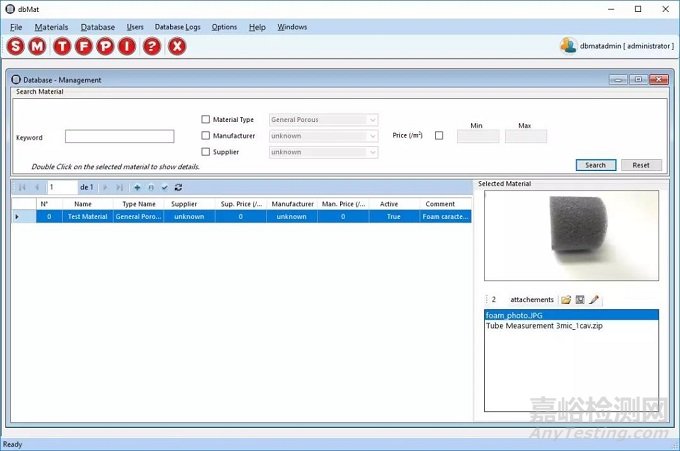The image size is (680, 451).
Task: Open the Manufacturer dropdown list
Action: (x=372, y=136)
